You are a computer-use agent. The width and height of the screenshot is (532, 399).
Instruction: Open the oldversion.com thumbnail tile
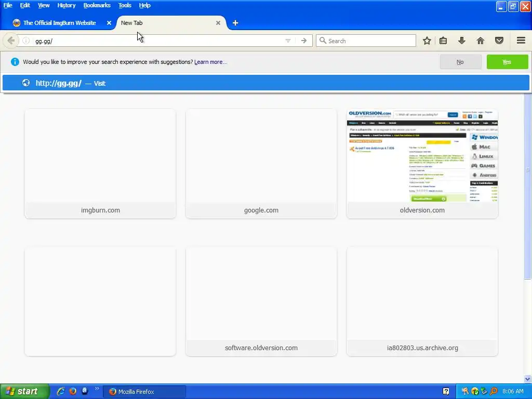tap(422, 164)
